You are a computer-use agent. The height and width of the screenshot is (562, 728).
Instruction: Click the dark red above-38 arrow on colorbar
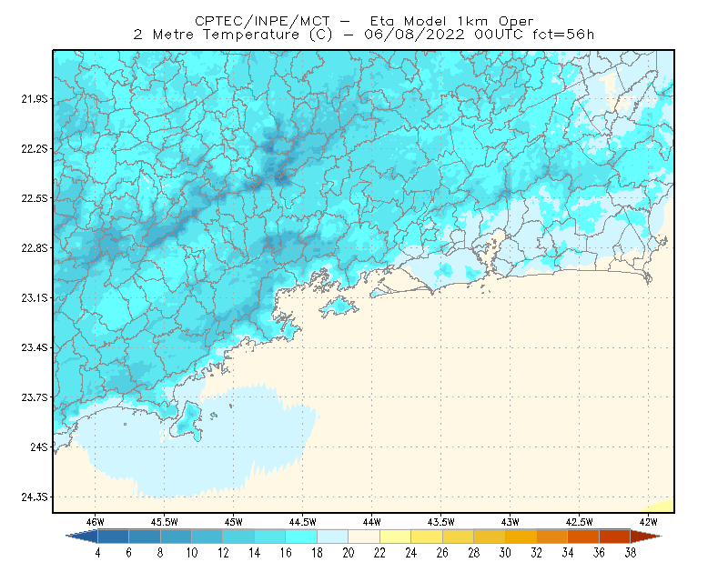pyautogui.click(x=646, y=536)
